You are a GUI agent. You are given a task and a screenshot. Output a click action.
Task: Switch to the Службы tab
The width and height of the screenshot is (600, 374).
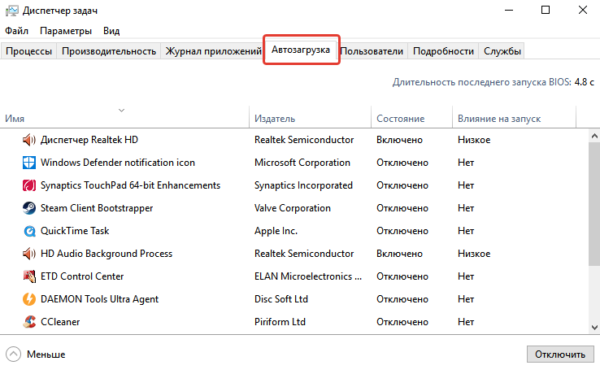(x=502, y=51)
